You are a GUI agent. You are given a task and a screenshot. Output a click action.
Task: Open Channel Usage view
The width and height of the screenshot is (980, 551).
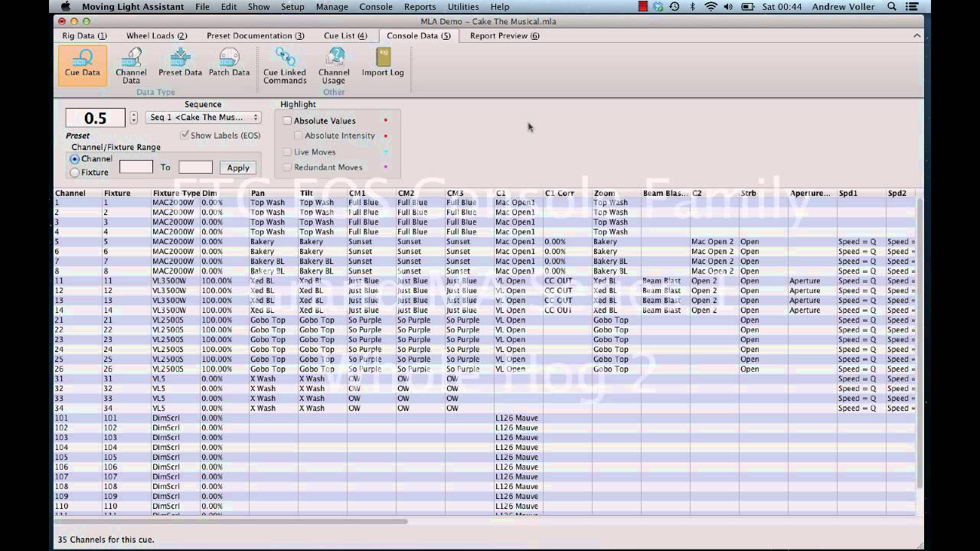click(334, 66)
